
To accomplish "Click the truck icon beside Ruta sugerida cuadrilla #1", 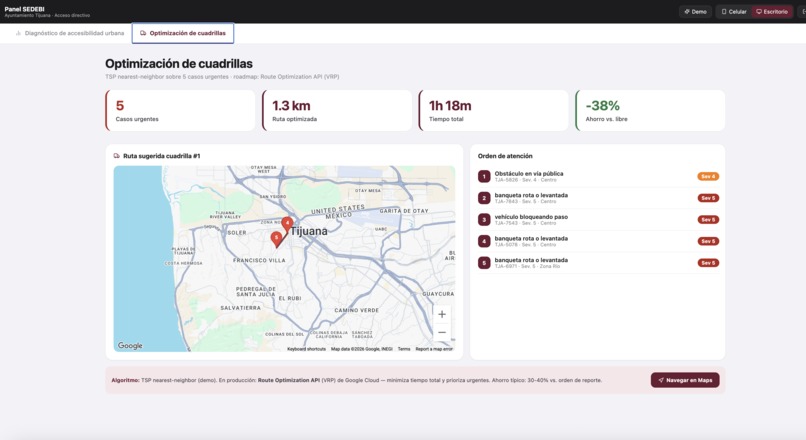I will [x=117, y=156].
